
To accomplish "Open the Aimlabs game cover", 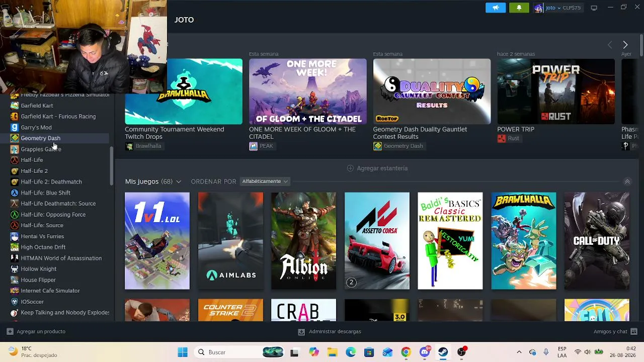I will (230, 241).
